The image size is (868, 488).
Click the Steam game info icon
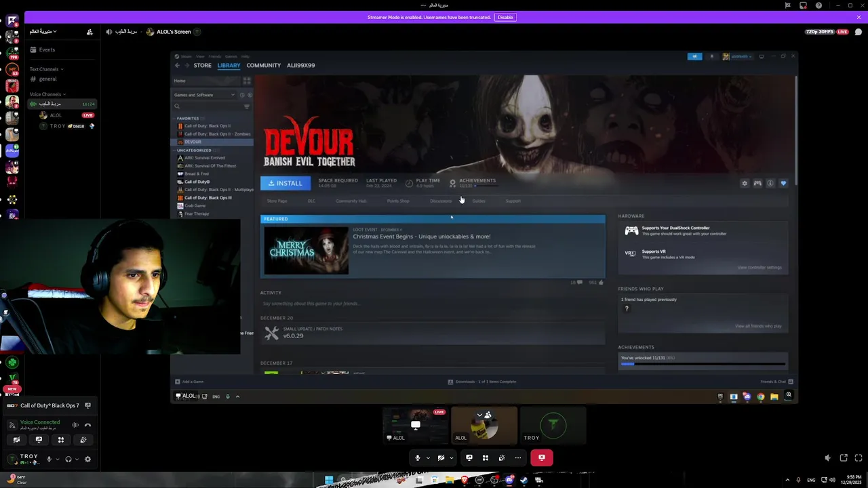point(770,184)
